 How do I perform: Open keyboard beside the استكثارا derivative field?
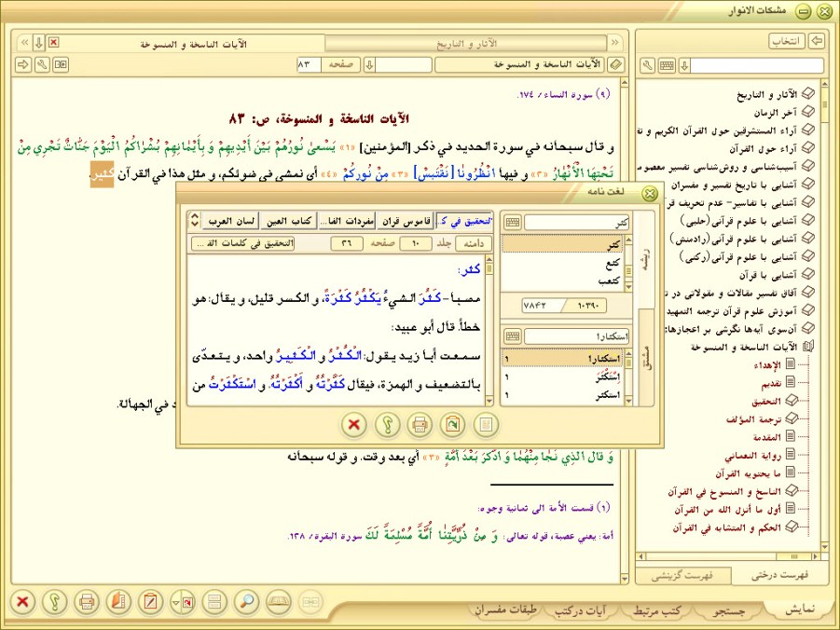point(513,336)
